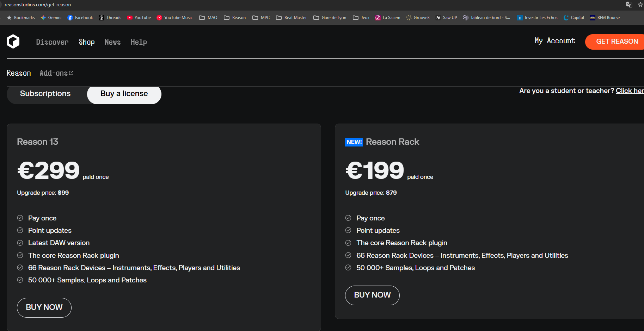644x331 pixels.
Task: Open the Gemini bookmark
Action: point(51,18)
